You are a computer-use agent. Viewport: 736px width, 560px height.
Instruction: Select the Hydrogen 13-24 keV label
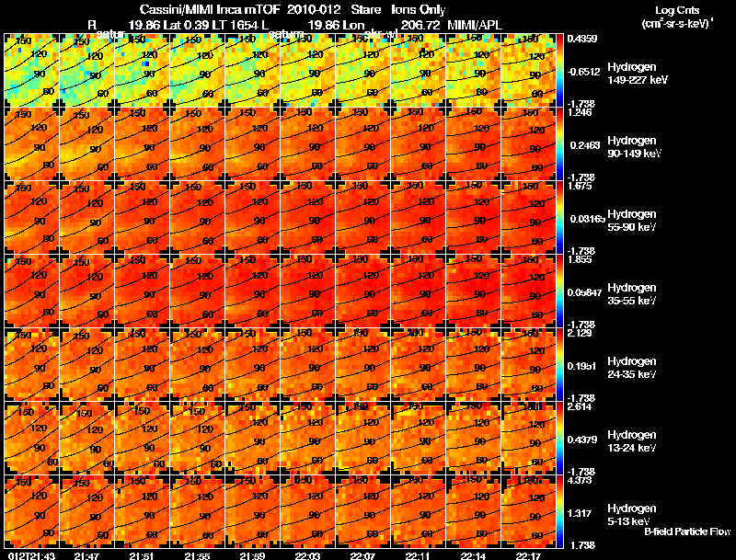click(632, 441)
